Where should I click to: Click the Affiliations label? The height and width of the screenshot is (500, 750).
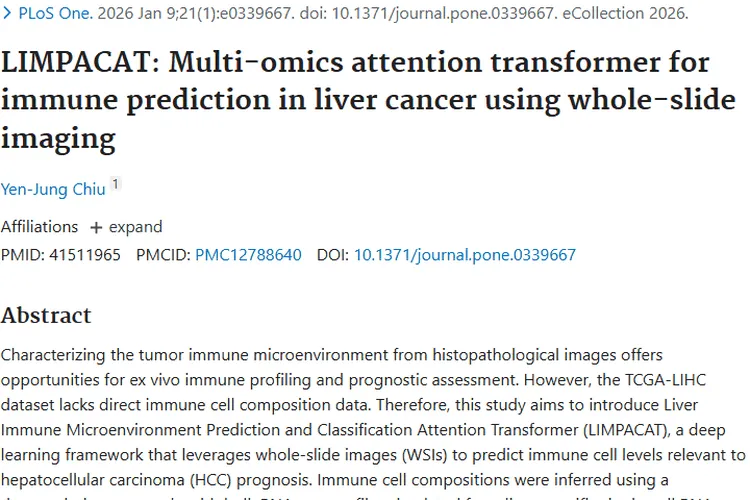tap(39, 227)
